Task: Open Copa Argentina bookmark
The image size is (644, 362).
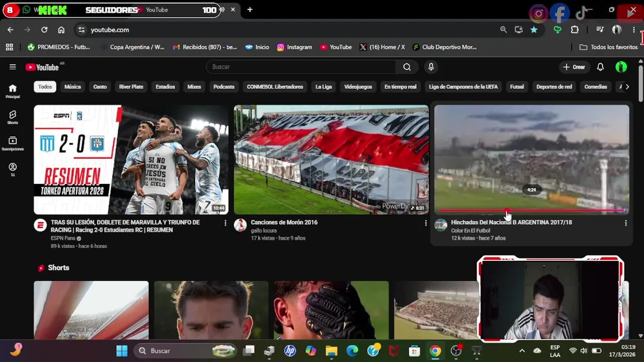Action: pos(132,47)
